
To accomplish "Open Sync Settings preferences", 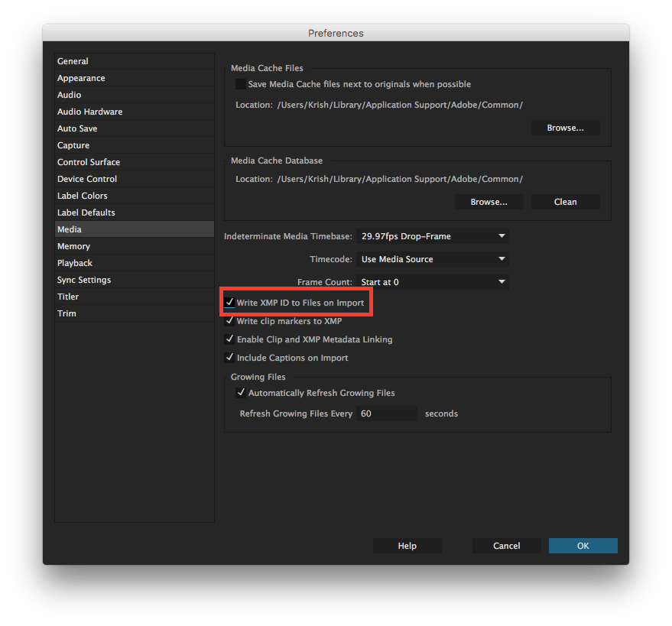I will [x=134, y=279].
